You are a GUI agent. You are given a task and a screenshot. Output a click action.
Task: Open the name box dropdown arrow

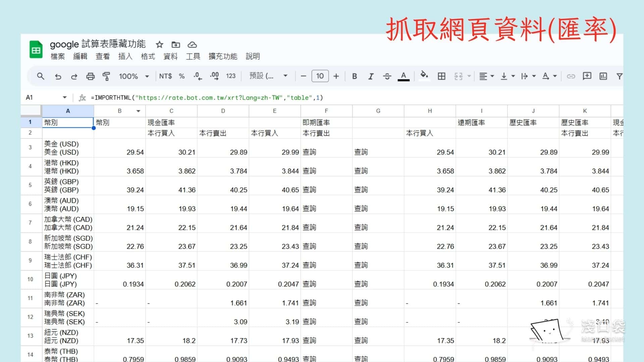coord(65,98)
